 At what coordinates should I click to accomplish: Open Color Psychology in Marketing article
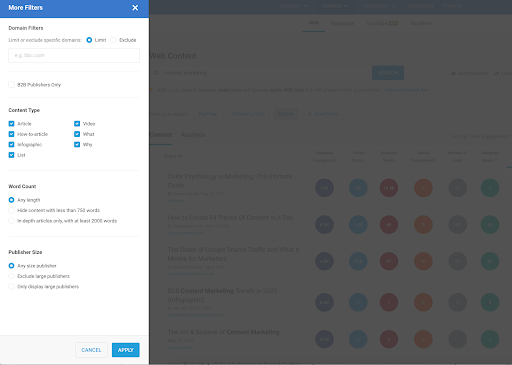point(230,181)
